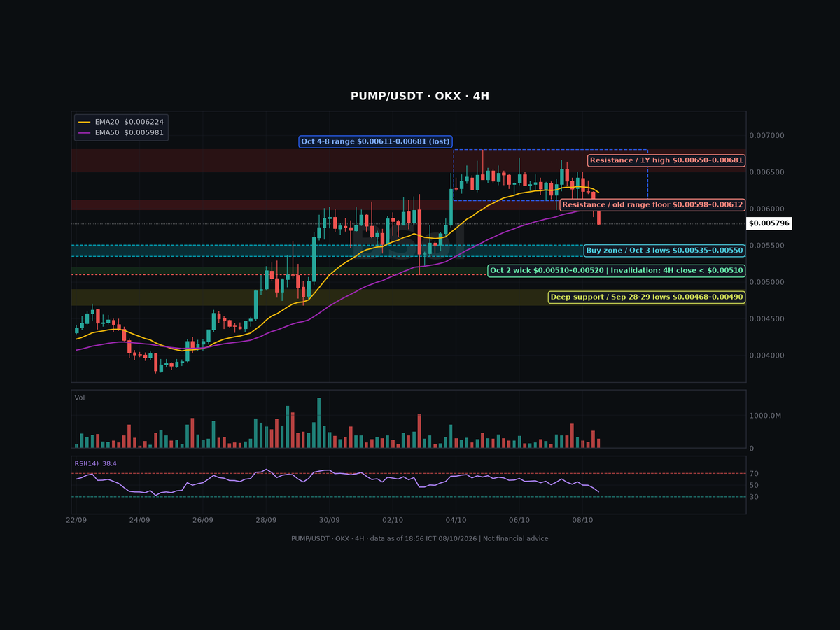Select the EMA50 $0.005981 legend entry
Image resolution: width=840 pixels, height=630 pixels.
pyautogui.click(x=120, y=132)
